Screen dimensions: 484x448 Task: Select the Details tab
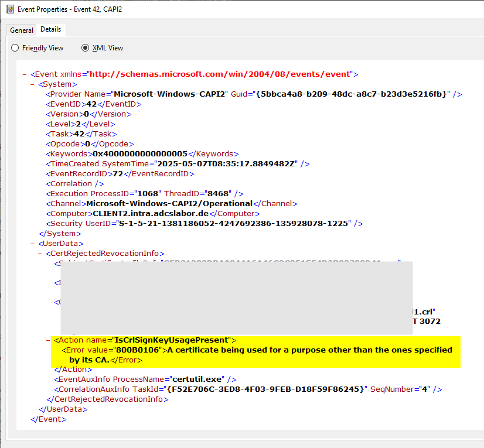[51, 29]
